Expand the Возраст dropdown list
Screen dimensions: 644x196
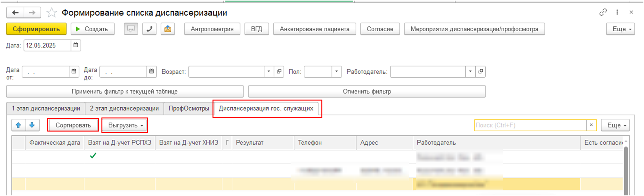click(269, 72)
